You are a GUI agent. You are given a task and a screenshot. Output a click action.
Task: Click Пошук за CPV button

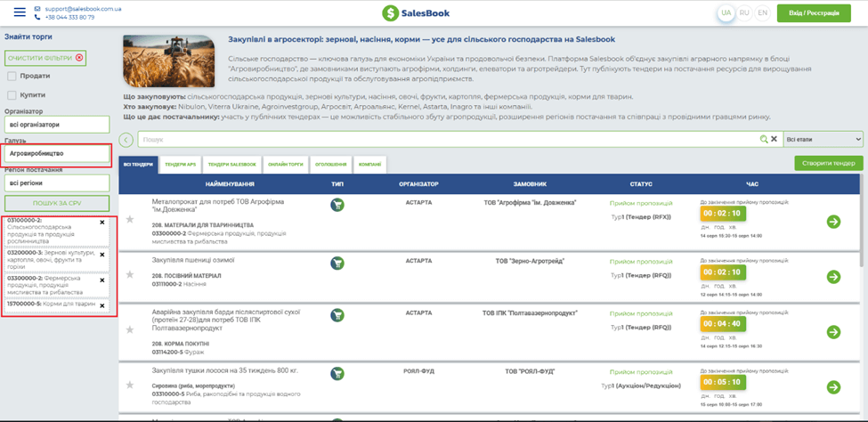click(57, 203)
